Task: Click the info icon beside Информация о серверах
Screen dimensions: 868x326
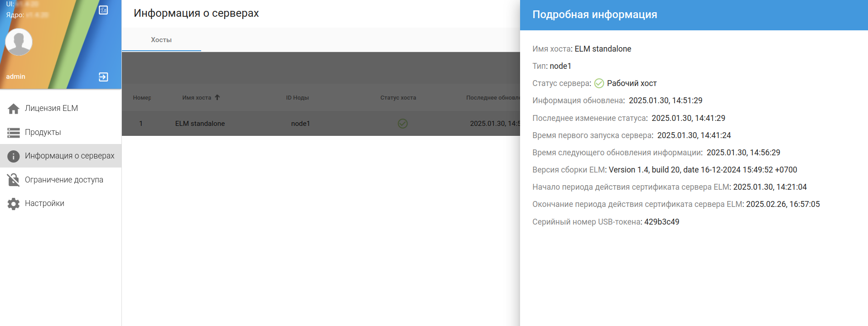Action: (14, 156)
